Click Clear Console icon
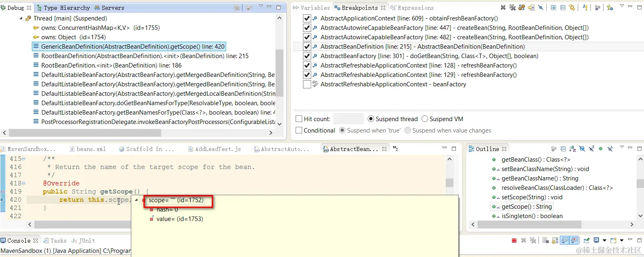Viewport: 644px width, 257px height. 545,240
